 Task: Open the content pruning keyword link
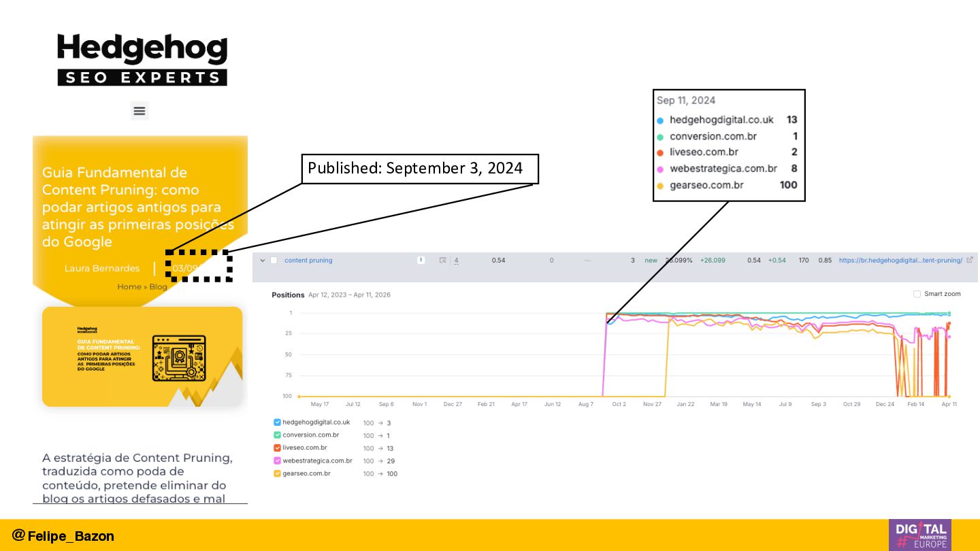tap(308, 260)
